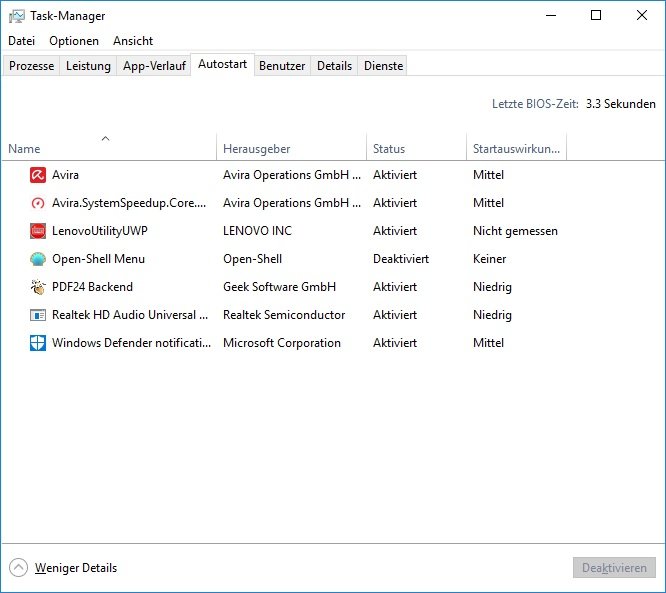
Task: Minimize the Task-Manager window
Action: tap(551, 16)
